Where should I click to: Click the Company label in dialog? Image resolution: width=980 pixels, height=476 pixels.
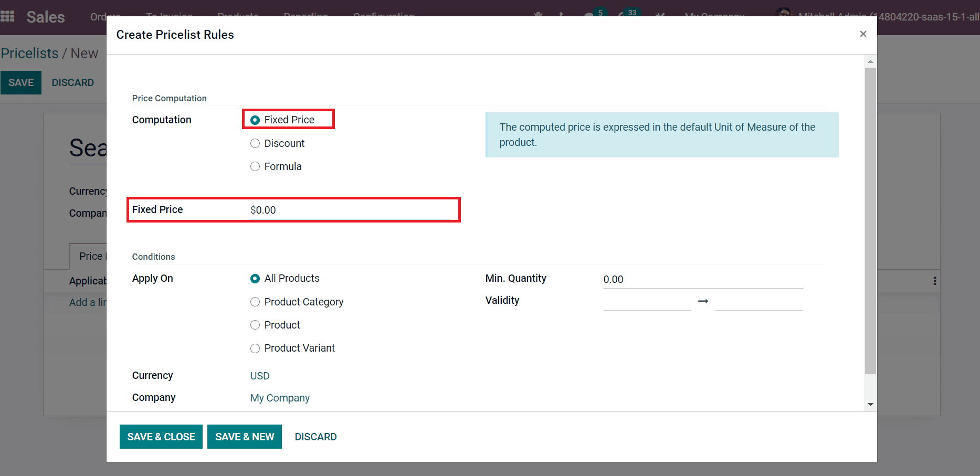154,397
